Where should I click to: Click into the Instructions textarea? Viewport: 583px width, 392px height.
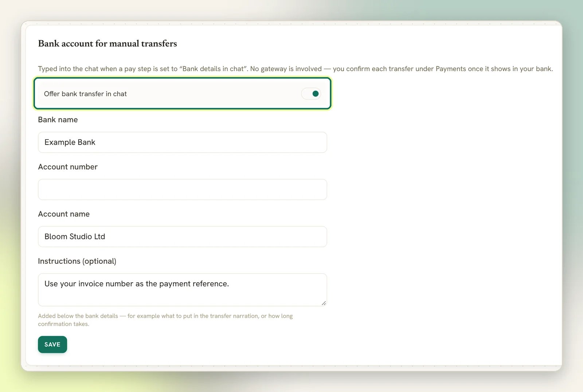tap(182, 290)
